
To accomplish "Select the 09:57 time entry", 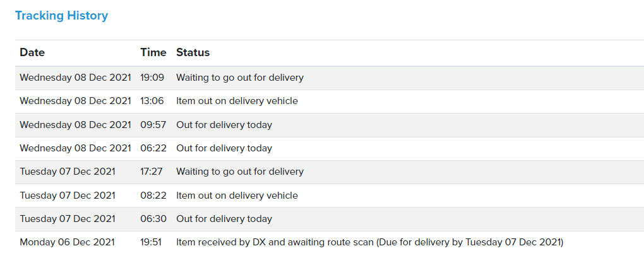I will (153, 125).
